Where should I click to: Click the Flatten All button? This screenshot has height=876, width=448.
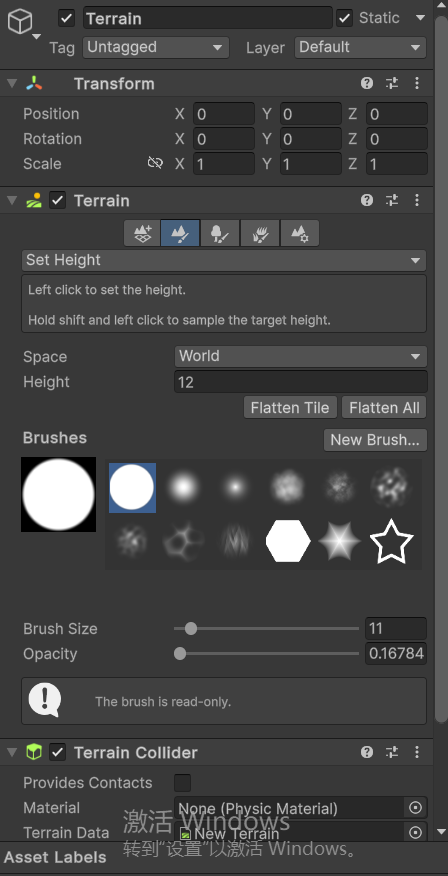[x=384, y=408]
